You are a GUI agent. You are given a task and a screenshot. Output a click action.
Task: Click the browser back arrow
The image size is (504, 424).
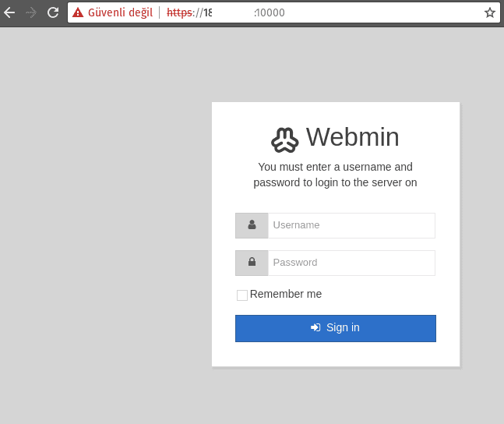9,12
